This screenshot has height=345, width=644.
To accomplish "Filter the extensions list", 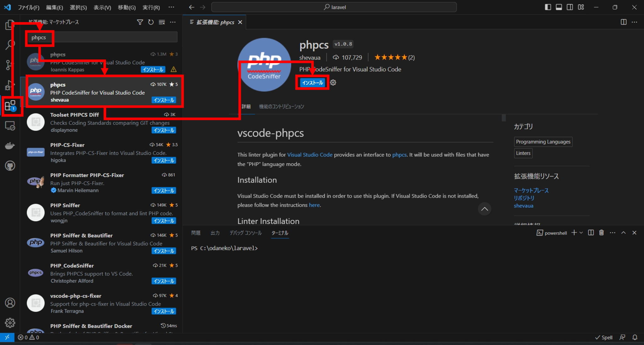I will click(x=140, y=22).
